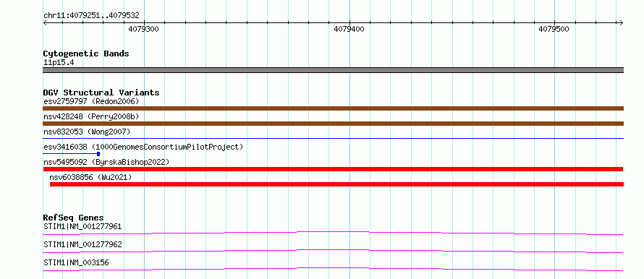Open the RefSeq Genes track title
The width and height of the screenshot is (644, 279).
[74, 218]
